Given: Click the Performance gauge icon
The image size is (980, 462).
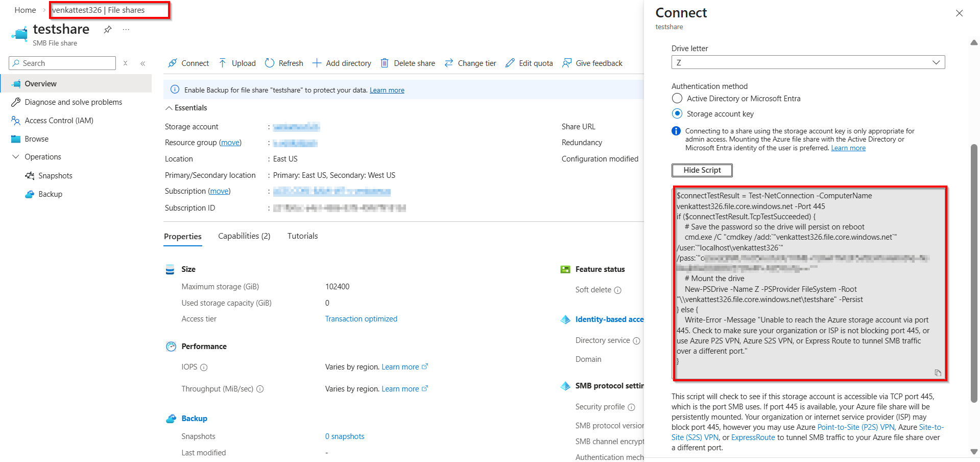Looking at the screenshot, I should click(171, 346).
